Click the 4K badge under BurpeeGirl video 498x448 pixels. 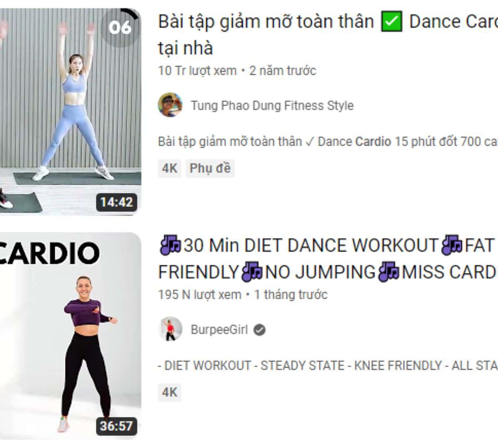tap(169, 392)
